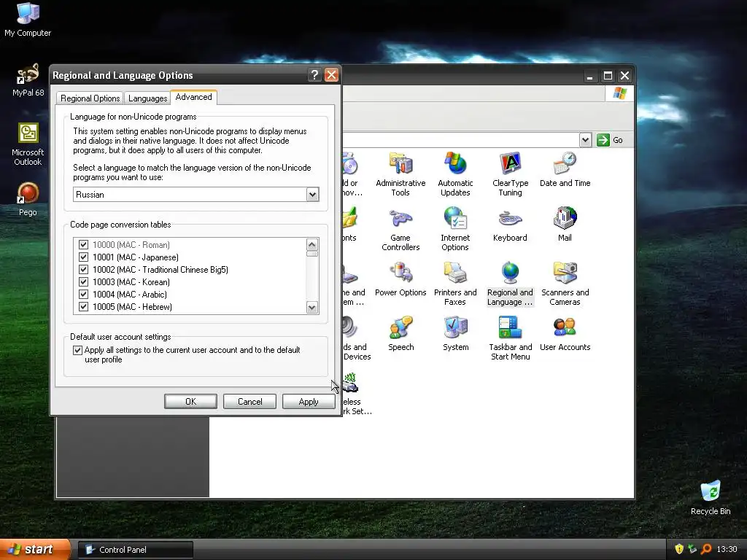Click Windows flag logo in Control Panel

tap(619, 93)
